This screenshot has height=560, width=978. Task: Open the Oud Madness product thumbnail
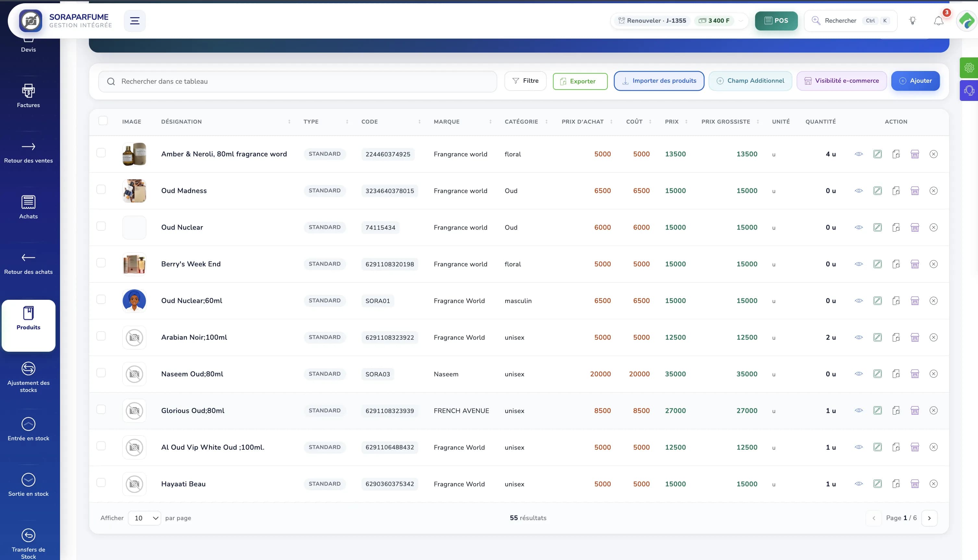[134, 191]
